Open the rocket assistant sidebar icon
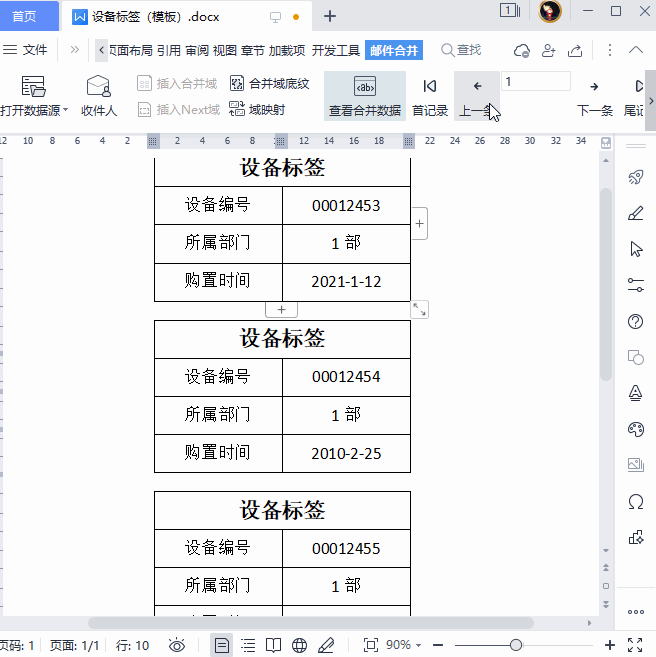656x657 pixels. click(635, 177)
